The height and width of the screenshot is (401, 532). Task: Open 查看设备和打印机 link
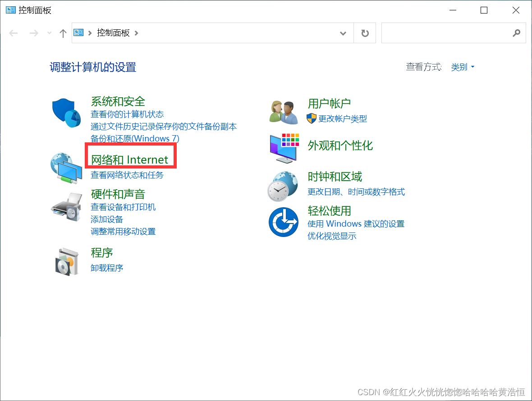click(x=123, y=207)
